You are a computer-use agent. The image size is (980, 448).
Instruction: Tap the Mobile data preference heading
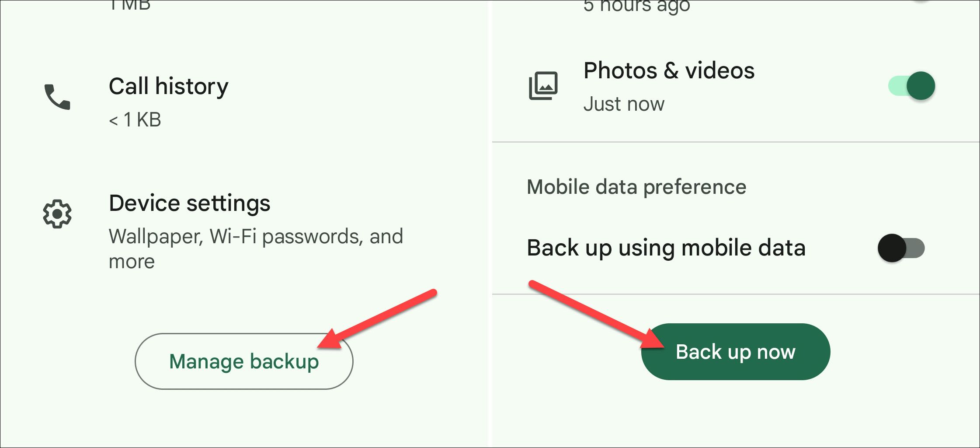(636, 187)
